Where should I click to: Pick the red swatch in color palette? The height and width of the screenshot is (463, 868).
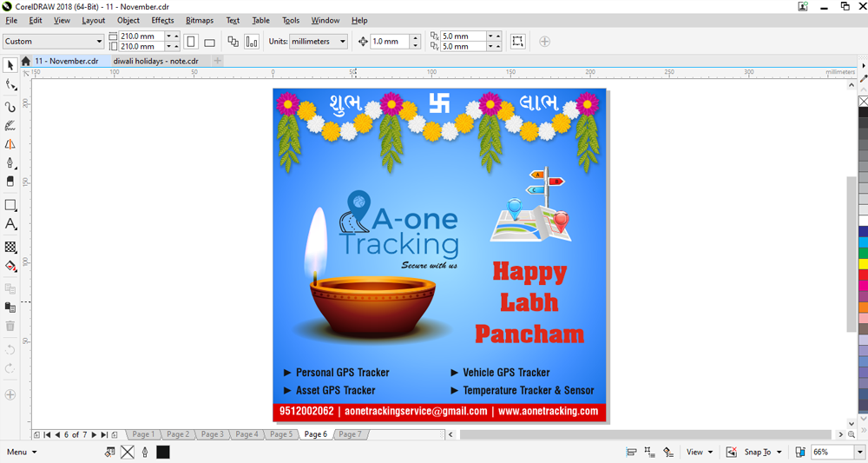(x=863, y=274)
